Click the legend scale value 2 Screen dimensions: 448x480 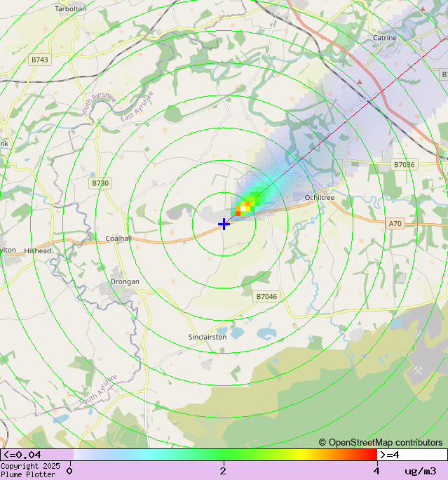tap(223, 471)
